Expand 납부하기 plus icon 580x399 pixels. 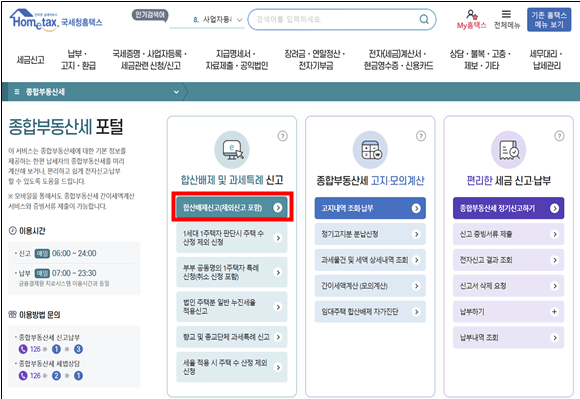(554, 312)
